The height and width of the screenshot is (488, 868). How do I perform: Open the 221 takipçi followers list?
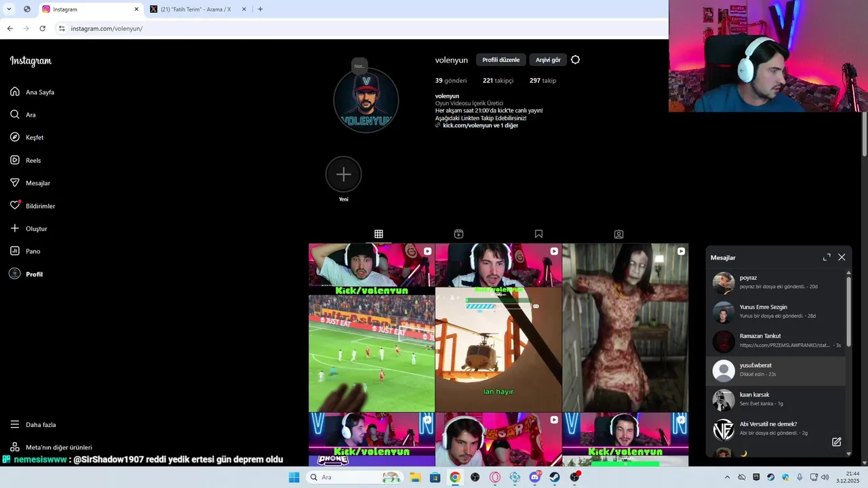pos(498,81)
